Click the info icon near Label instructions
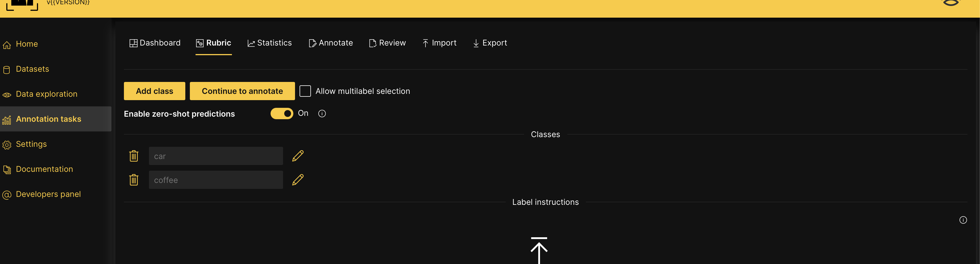 pyautogui.click(x=963, y=220)
